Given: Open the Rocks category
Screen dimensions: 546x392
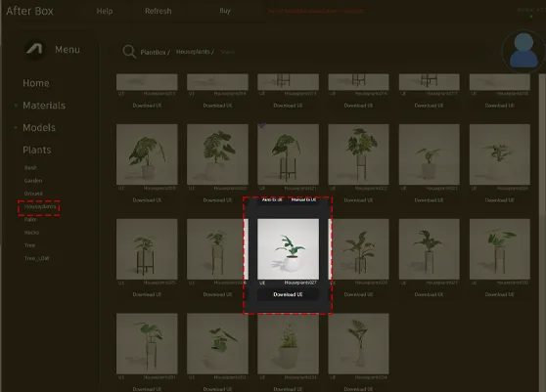Looking at the screenshot, I should [x=31, y=233].
